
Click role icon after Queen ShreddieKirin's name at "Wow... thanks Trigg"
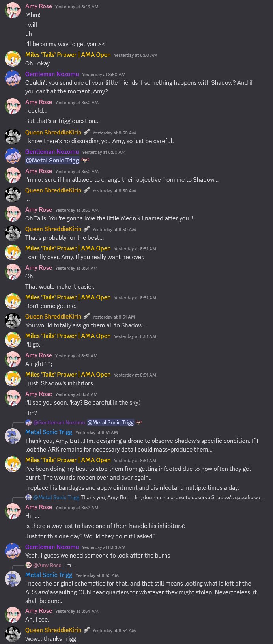point(86,630)
